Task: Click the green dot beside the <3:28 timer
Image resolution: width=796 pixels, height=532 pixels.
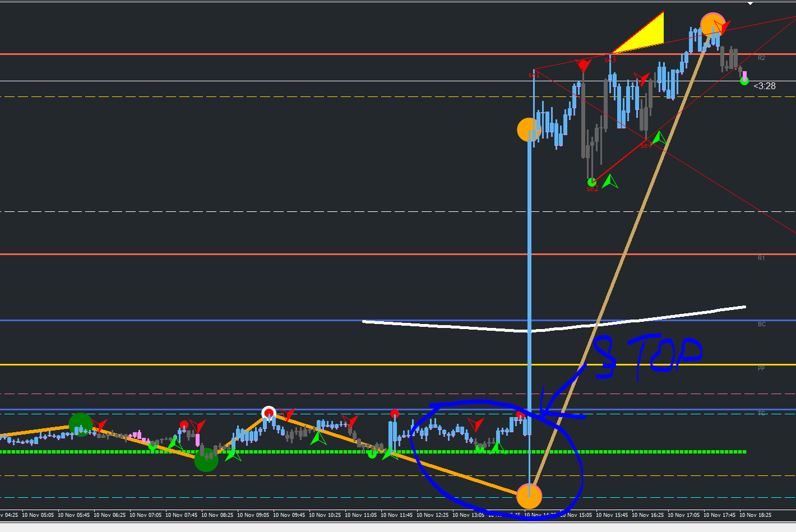Action: point(744,81)
